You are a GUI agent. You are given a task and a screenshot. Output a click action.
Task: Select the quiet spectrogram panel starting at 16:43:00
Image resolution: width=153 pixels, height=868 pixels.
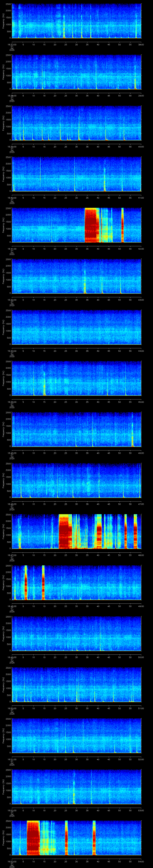click(x=77, y=327)
